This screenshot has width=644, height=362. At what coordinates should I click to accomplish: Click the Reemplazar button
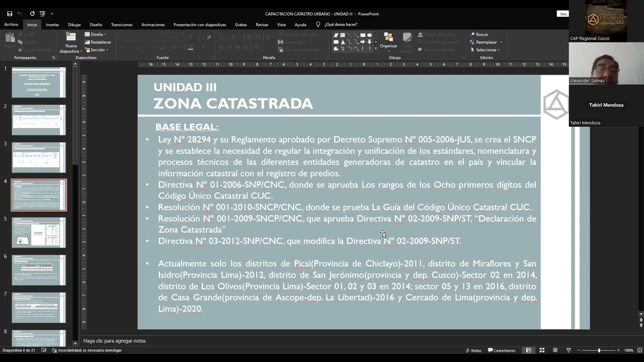pyautogui.click(x=484, y=42)
